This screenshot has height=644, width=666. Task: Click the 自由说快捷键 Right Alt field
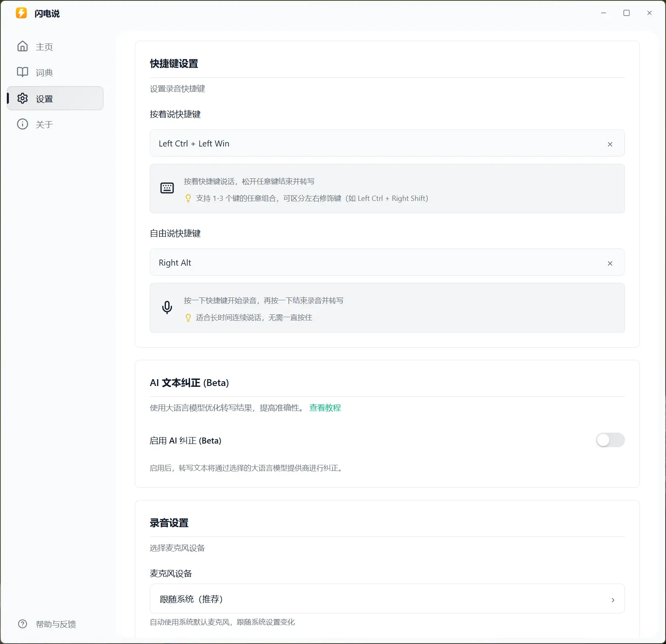pyautogui.click(x=374, y=262)
